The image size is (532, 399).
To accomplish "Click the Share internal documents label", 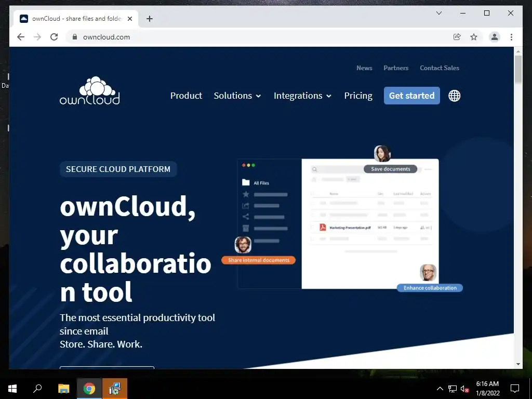I will tap(259, 260).
